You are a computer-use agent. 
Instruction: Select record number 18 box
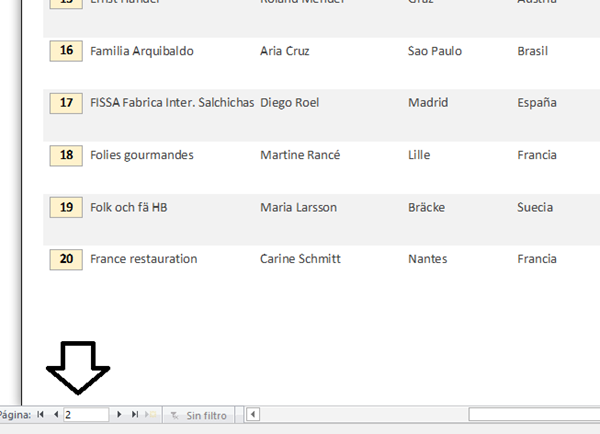click(66, 155)
